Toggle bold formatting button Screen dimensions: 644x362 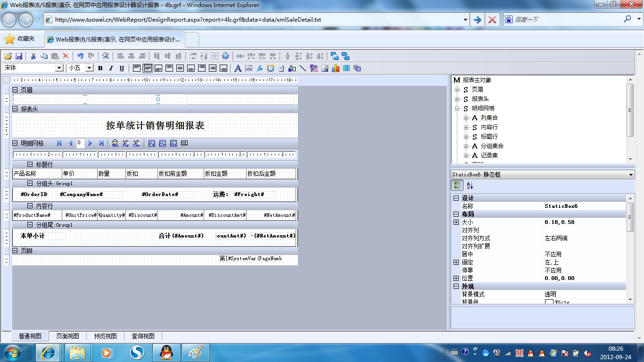(100, 68)
